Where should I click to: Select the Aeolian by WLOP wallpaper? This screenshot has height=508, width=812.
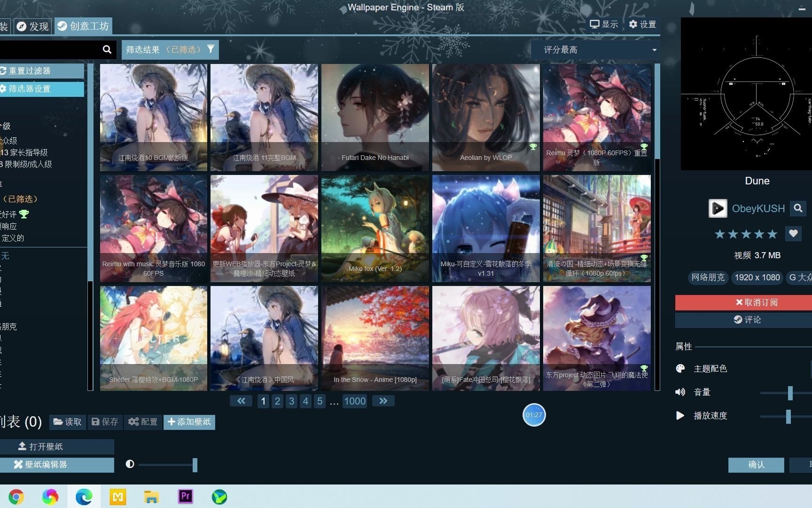(486, 118)
